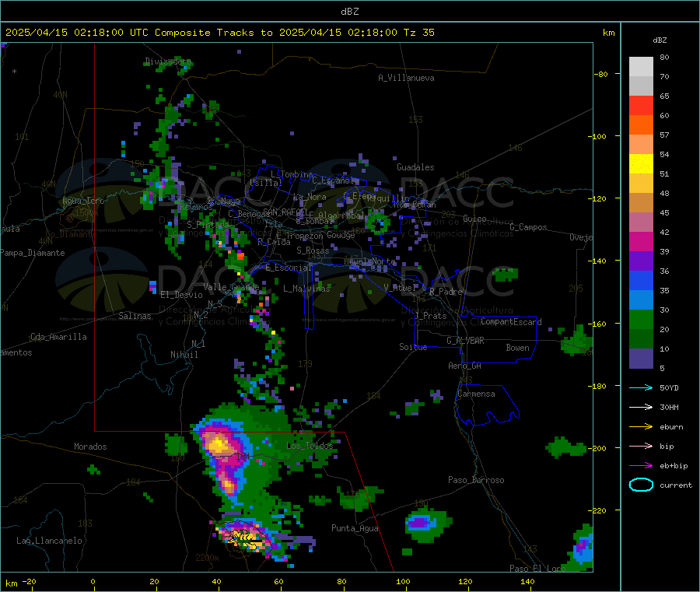Click the 'eburn' legend label
The height and width of the screenshot is (592, 700).
tap(671, 427)
